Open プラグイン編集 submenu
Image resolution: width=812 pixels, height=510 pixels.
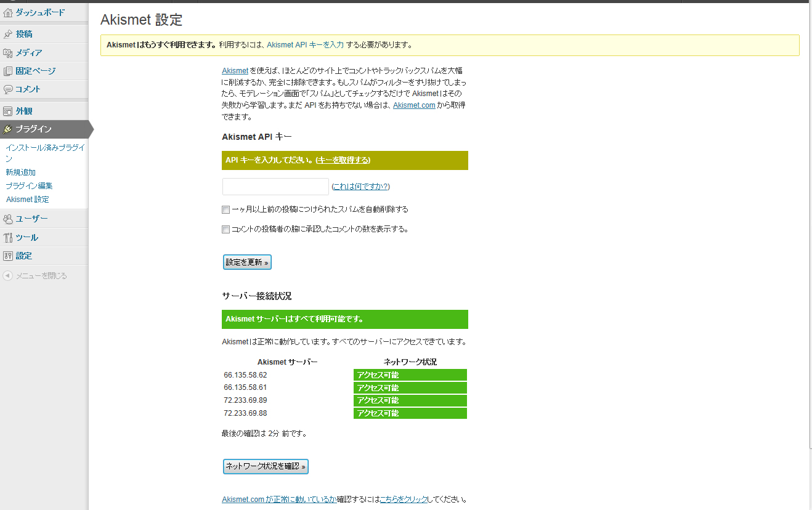(x=29, y=186)
